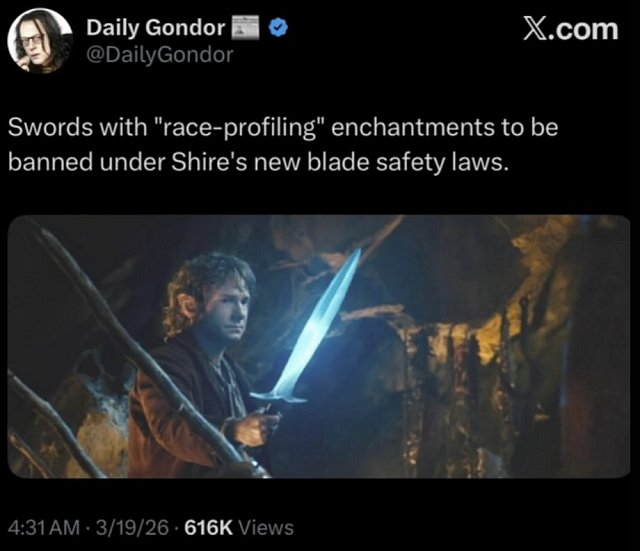Click the 616K view count number

pos(209,528)
